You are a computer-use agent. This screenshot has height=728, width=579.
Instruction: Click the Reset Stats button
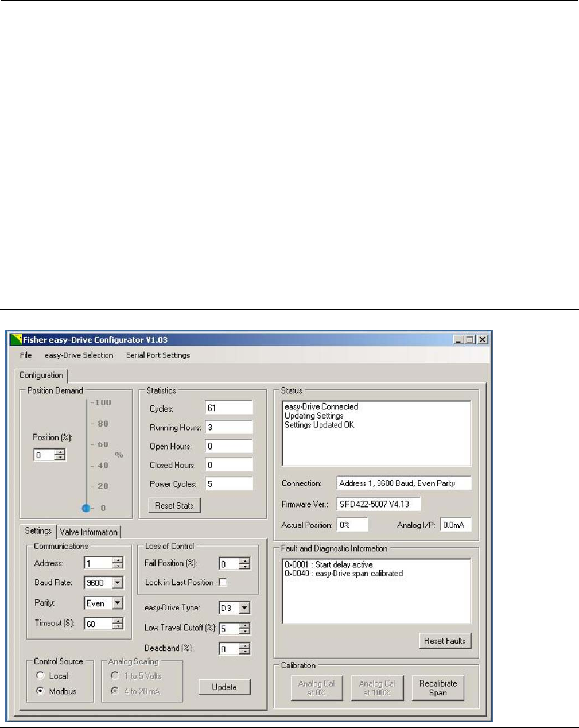(x=174, y=506)
